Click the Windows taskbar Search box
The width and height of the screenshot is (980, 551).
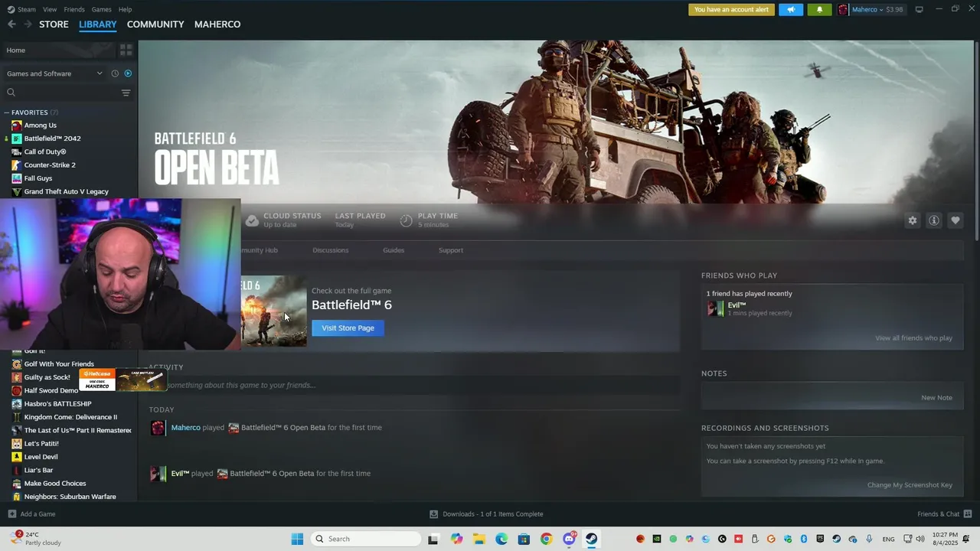point(367,539)
